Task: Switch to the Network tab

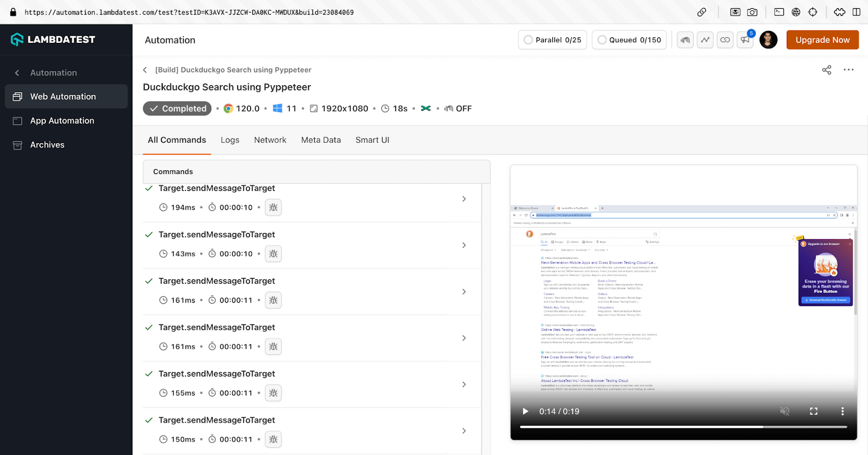Action: point(270,140)
